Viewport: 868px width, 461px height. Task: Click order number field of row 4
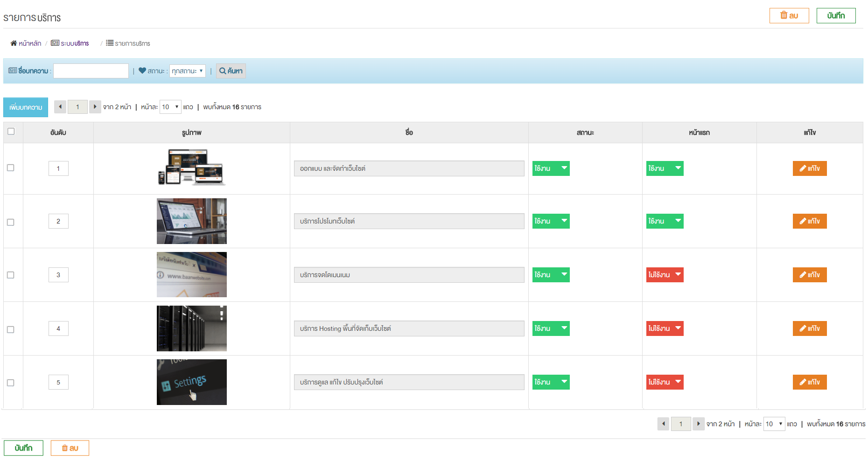(x=58, y=328)
